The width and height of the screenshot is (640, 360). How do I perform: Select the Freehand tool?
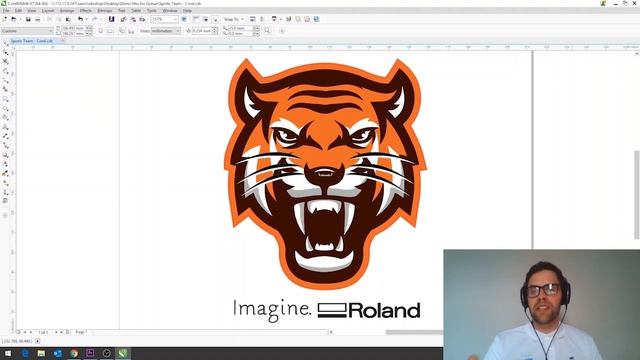tap(5, 80)
